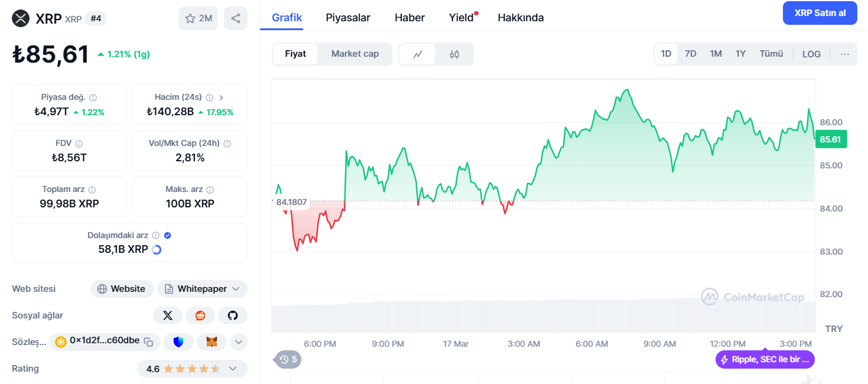
Task: Click the market cap value ₺4,97T
Action: [51, 112]
